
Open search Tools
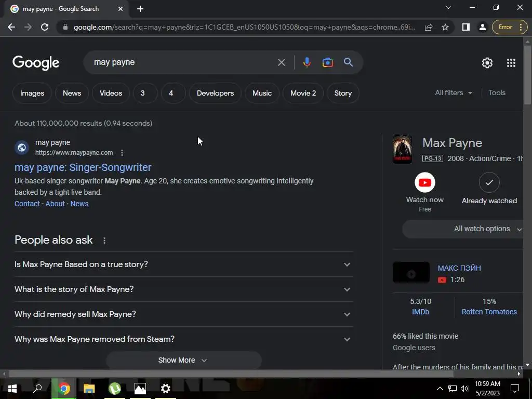pyautogui.click(x=497, y=92)
